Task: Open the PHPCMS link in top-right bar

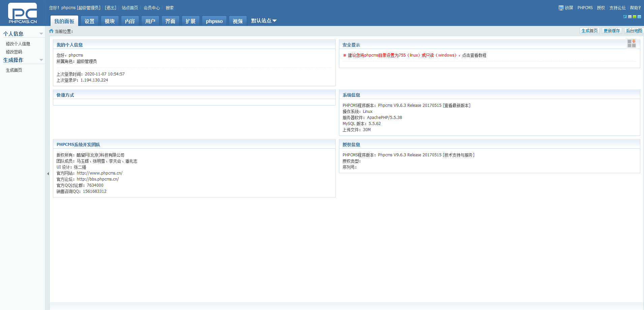Action: [x=585, y=8]
